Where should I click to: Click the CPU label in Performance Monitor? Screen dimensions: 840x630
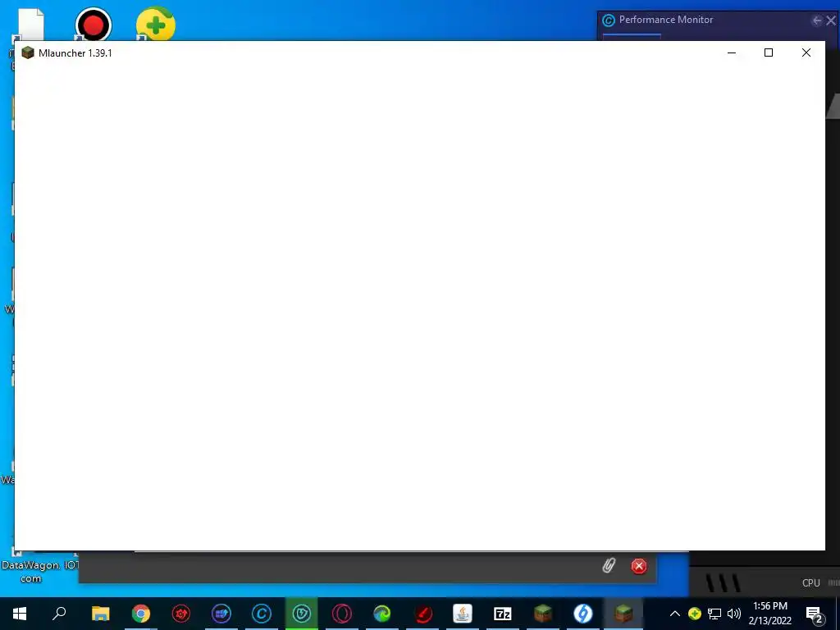810,583
